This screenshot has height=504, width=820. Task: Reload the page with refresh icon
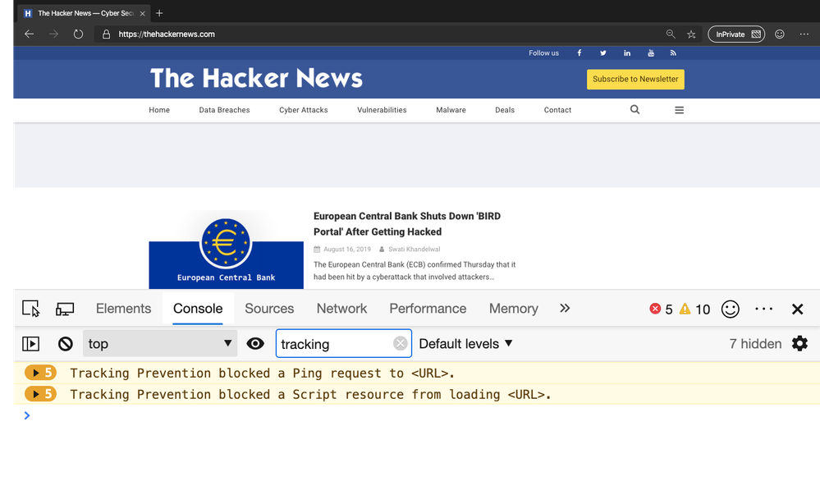(x=78, y=34)
